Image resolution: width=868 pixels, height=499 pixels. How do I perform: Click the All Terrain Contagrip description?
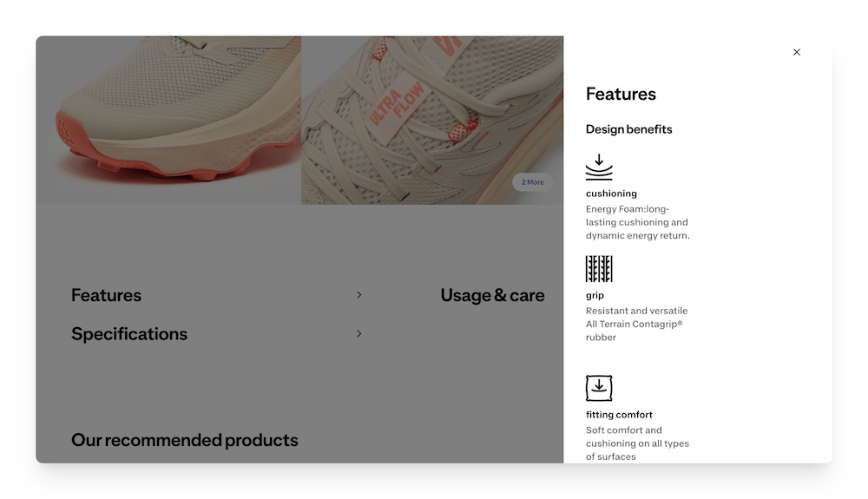[636, 325]
